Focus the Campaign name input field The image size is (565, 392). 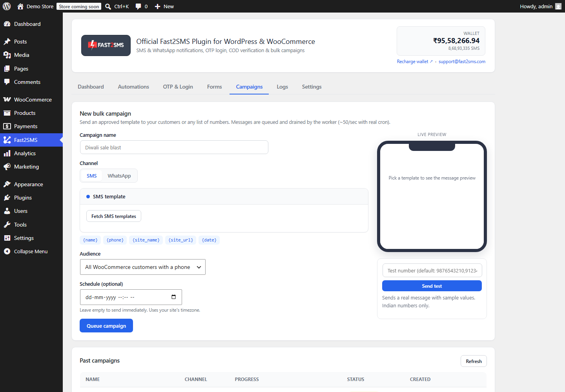(x=174, y=147)
